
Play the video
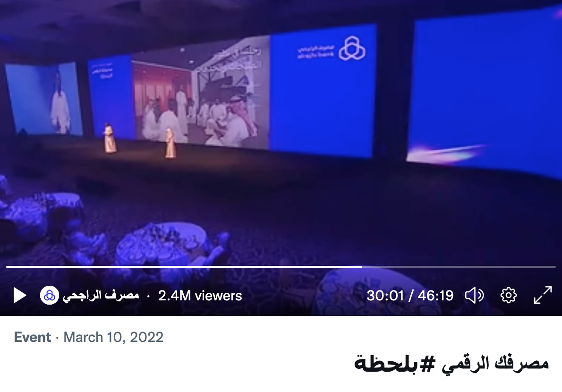click(20, 296)
